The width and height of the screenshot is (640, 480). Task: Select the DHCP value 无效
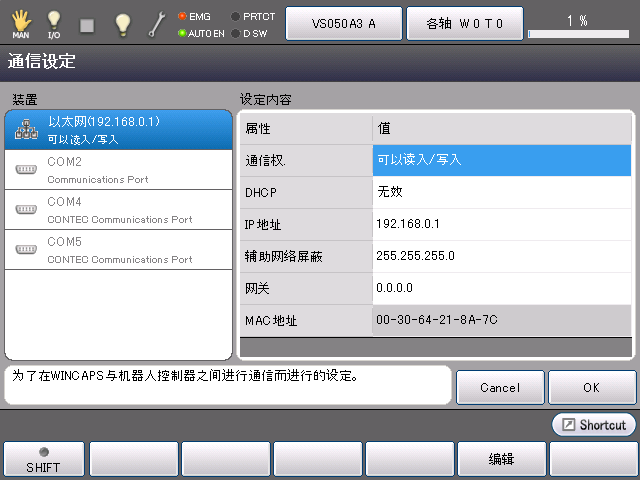point(502,192)
